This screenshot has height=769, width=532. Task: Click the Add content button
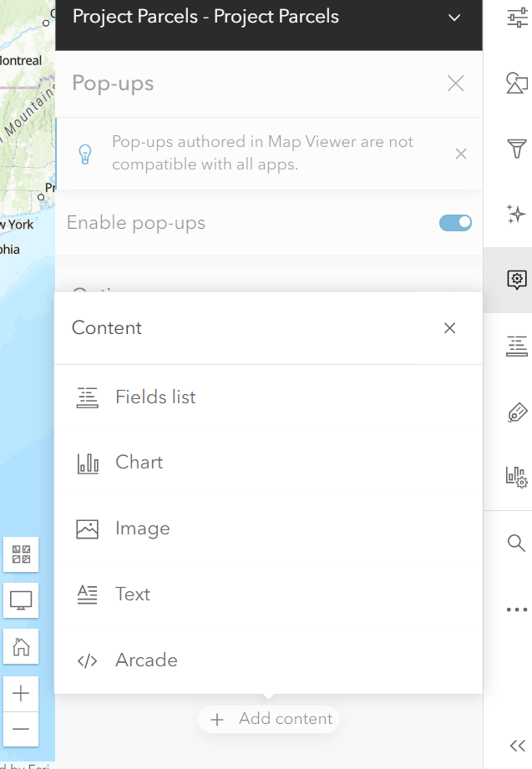click(269, 719)
